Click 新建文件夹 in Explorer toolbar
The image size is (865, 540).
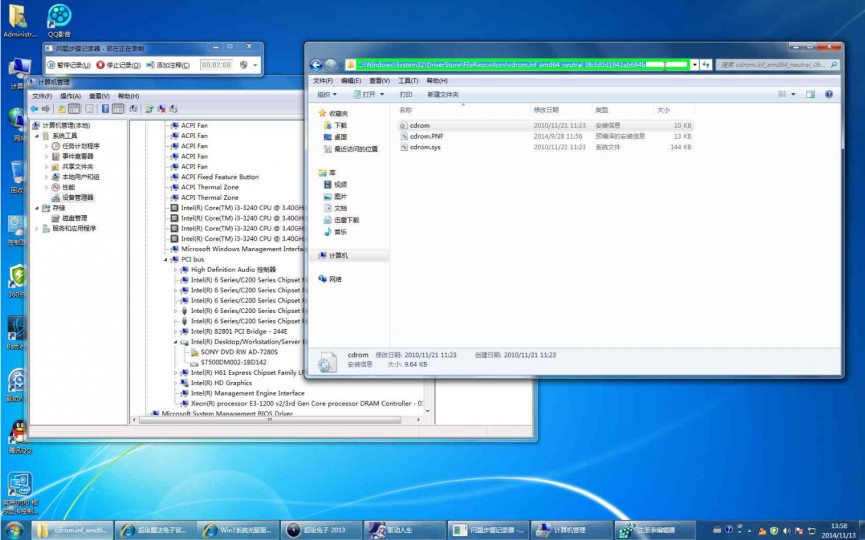[443, 94]
